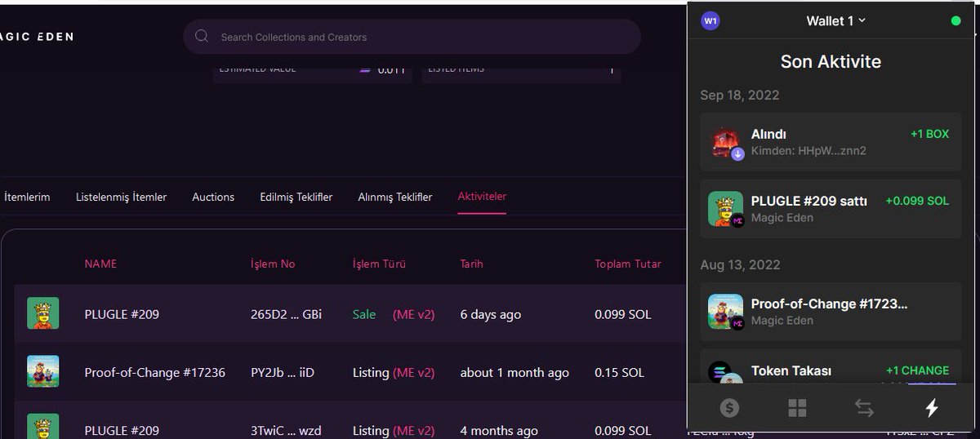Click the W1 wallet avatar icon
Viewport: 980px width, 439px height.
[710, 20]
